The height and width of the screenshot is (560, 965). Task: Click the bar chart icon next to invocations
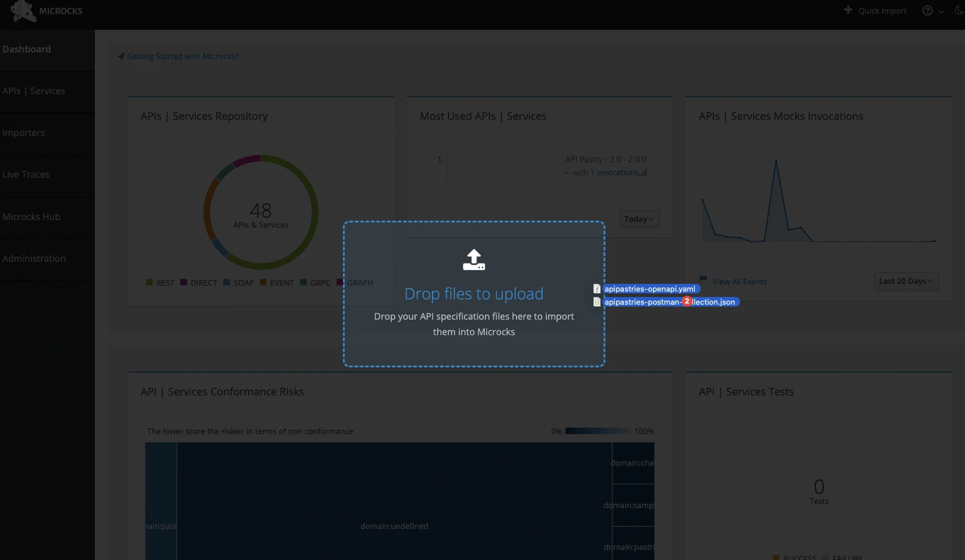tap(644, 173)
